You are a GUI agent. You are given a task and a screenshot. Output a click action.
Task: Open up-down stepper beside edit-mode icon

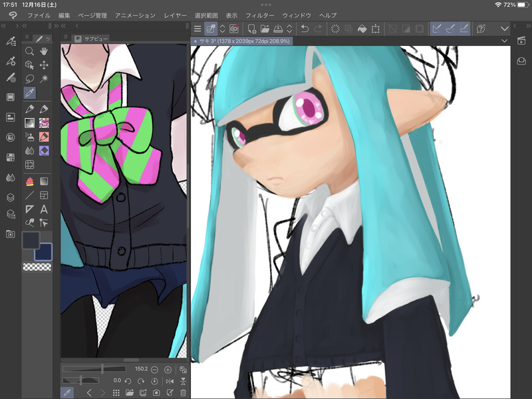click(223, 29)
